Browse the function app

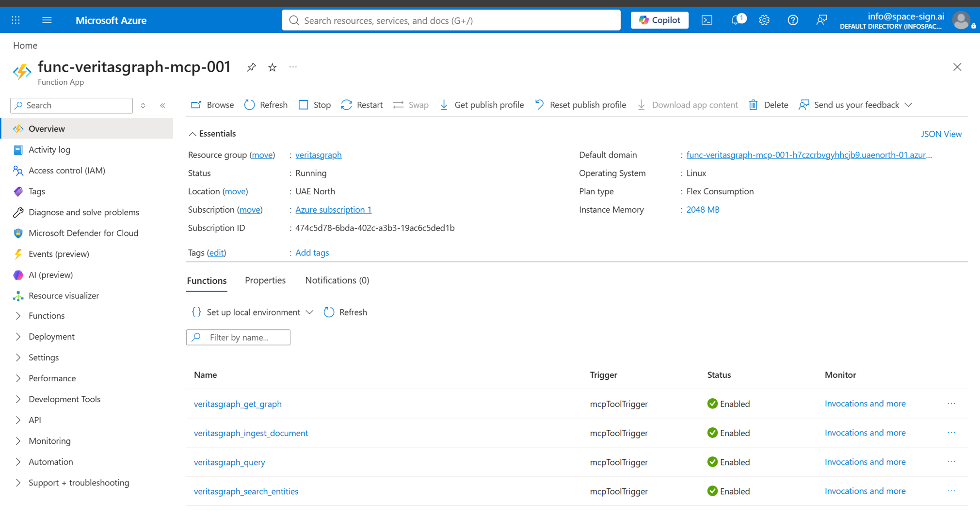[212, 105]
